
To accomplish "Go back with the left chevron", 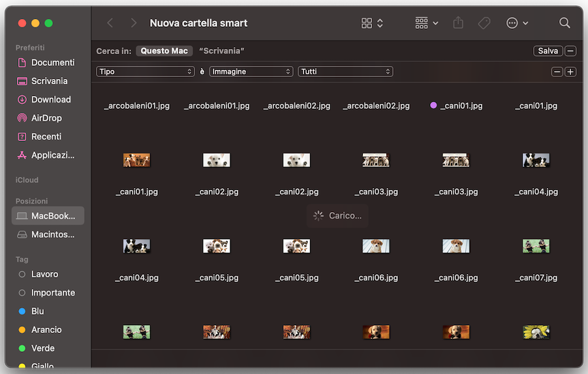I will coord(110,23).
